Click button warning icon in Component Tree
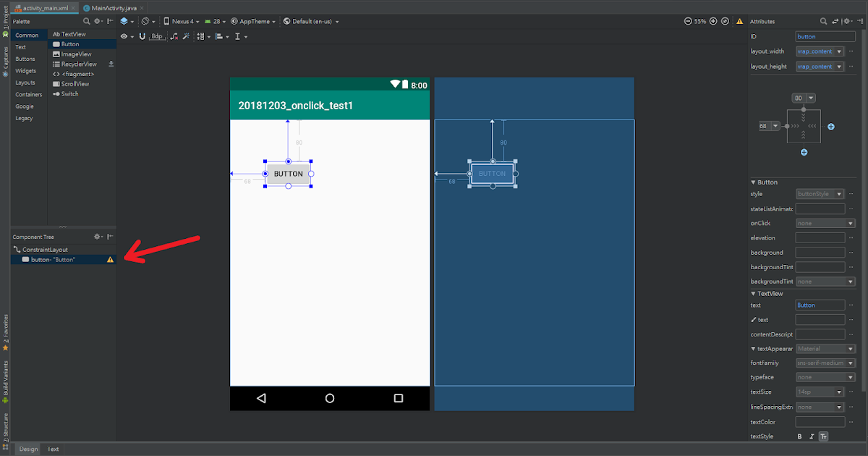 point(110,259)
